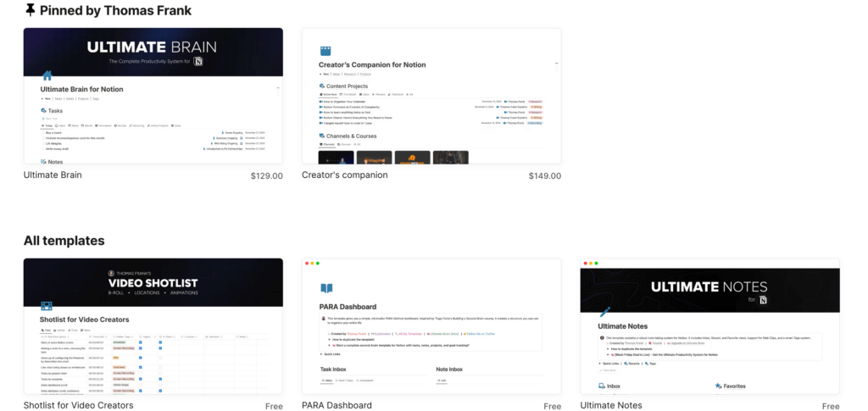Expand Quick Links toggle in PARA Dashboard
Screen dimensions: 868x411
pos(323,354)
